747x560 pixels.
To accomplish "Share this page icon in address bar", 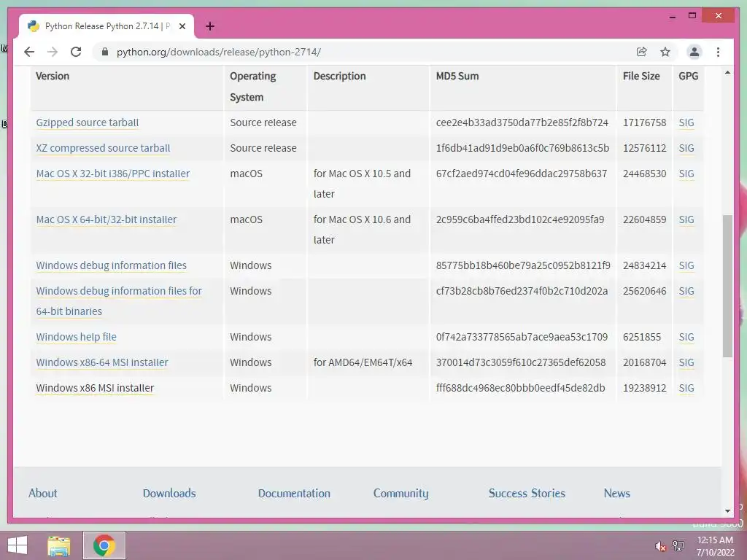I will [642, 52].
